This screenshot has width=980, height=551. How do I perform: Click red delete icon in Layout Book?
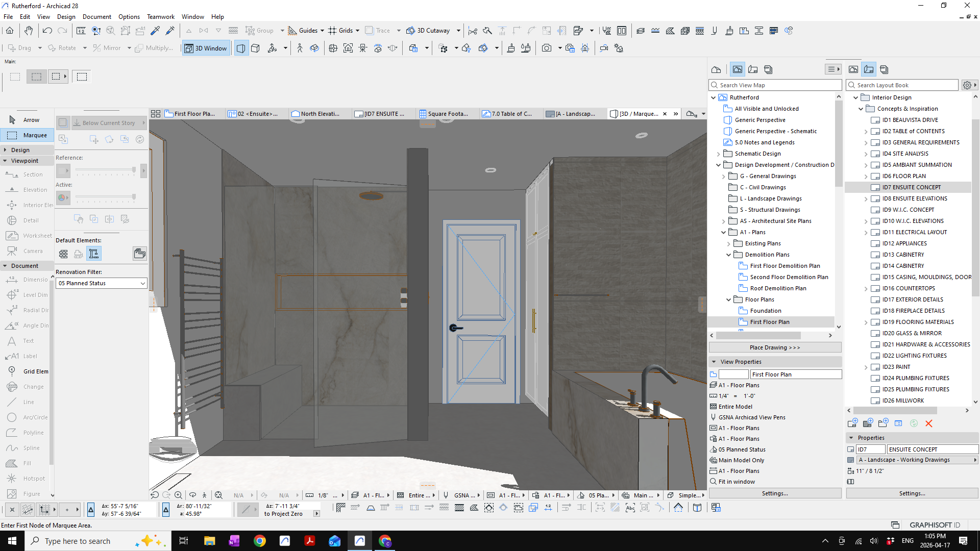(928, 423)
